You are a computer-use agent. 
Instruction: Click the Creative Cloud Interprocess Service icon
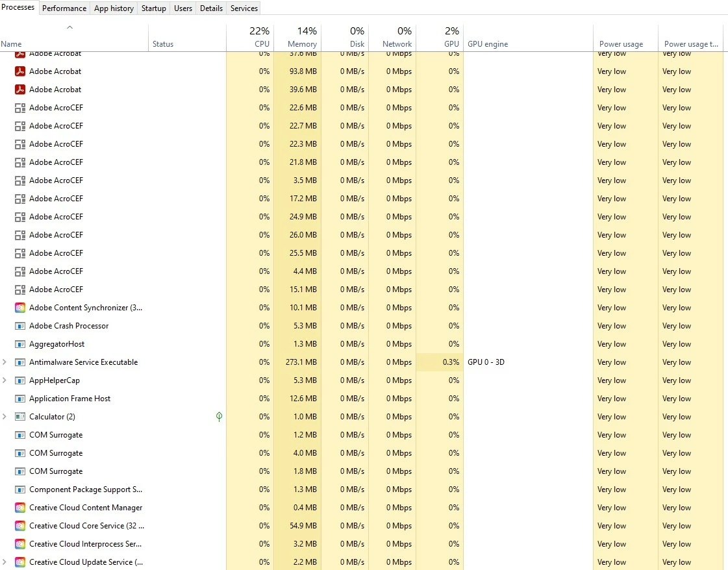tap(20, 543)
